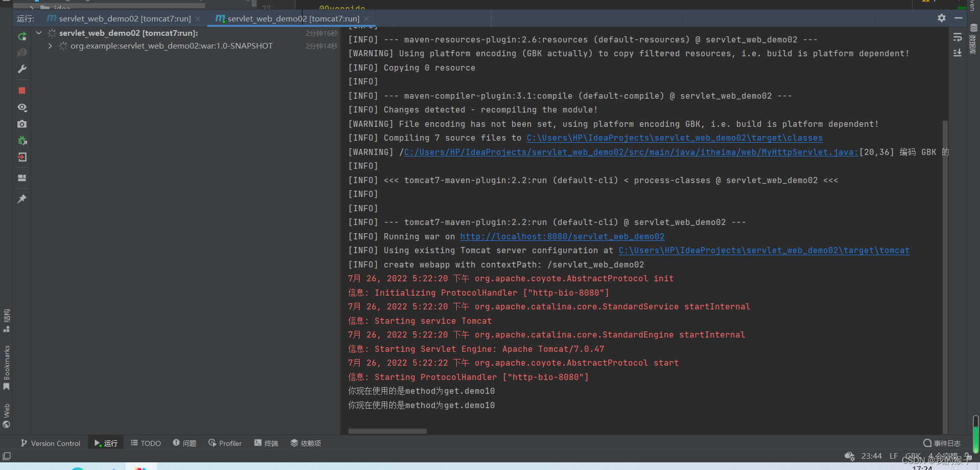
Task: Open the 终端 (Terminal) tool window
Action: tap(266, 443)
